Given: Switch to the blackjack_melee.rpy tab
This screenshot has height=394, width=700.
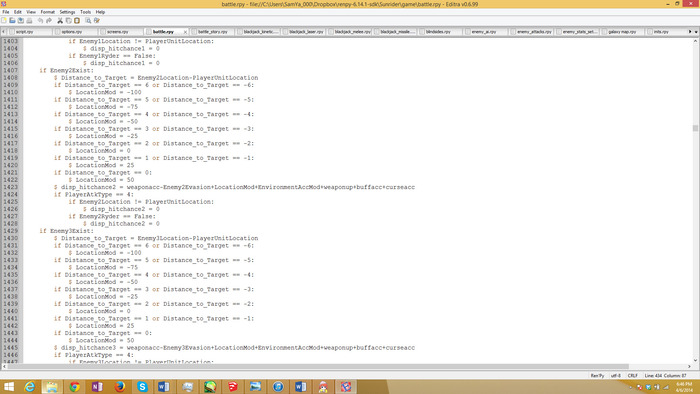Looking at the screenshot, I should point(350,32).
